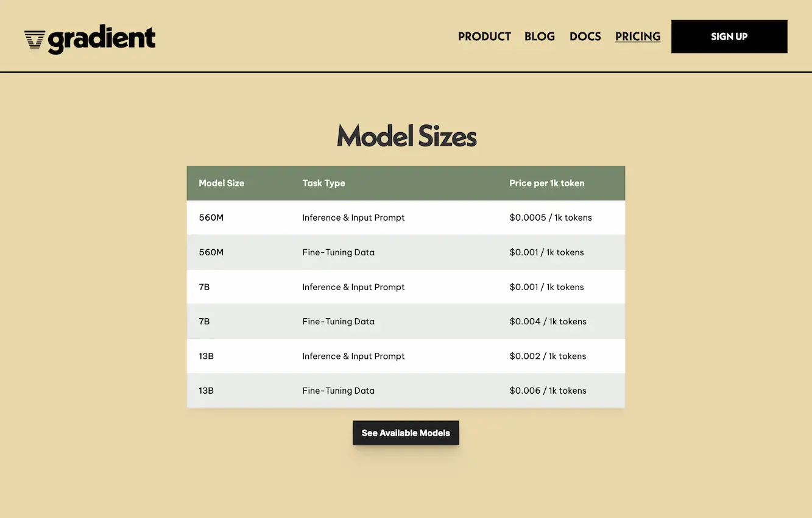
Task: Click the gradient logo icon
Action: pos(35,40)
